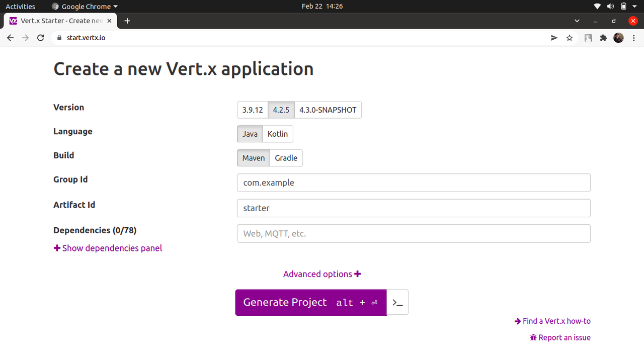View site security via the padlock icon

click(x=59, y=37)
